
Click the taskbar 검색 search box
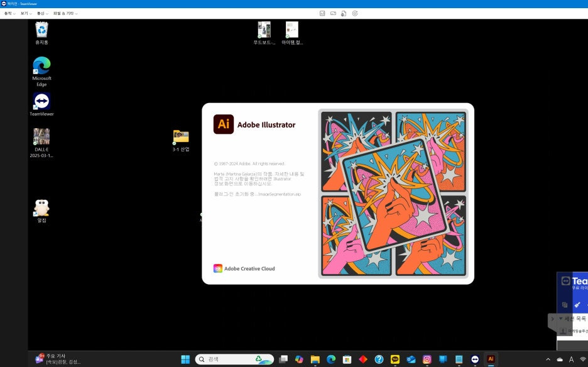coord(234,359)
